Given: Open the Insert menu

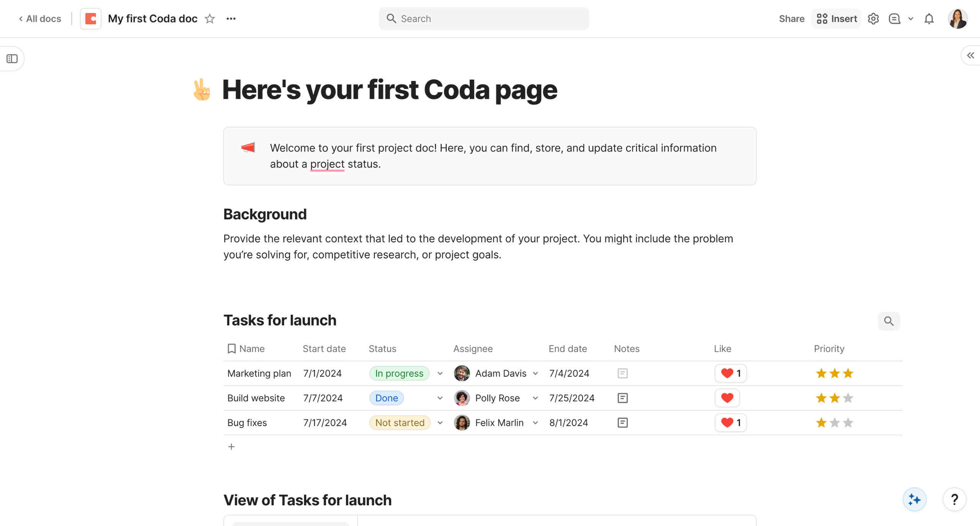Looking at the screenshot, I should pyautogui.click(x=836, y=19).
